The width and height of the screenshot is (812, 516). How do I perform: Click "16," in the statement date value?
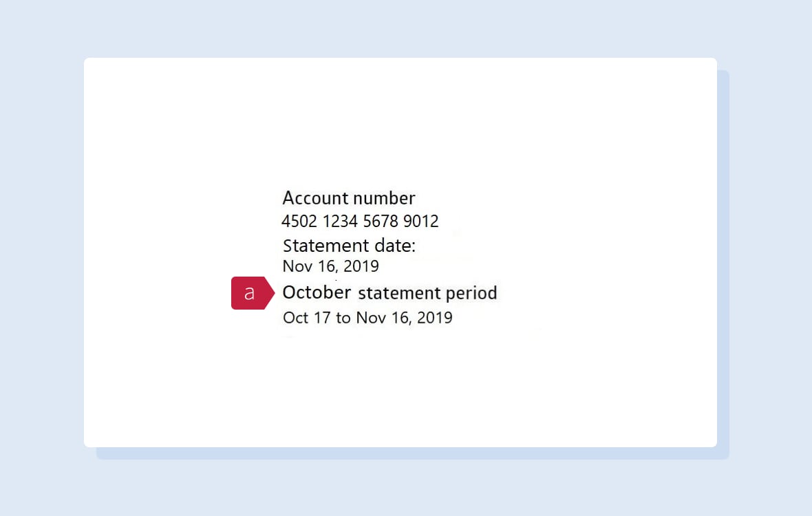(x=328, y=266)
